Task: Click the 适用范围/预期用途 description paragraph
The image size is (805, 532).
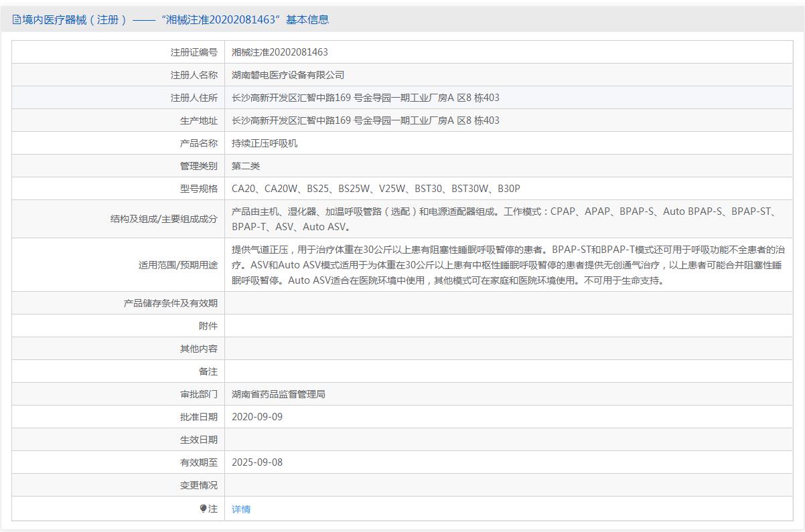Action: point(508,265)
